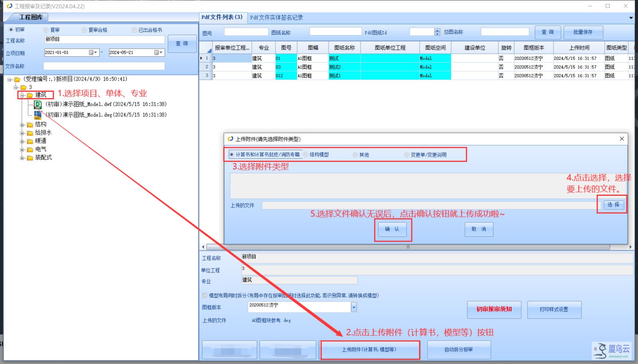Confirm upload with 确认 button

pyautogui.click(x=392, y=229)
